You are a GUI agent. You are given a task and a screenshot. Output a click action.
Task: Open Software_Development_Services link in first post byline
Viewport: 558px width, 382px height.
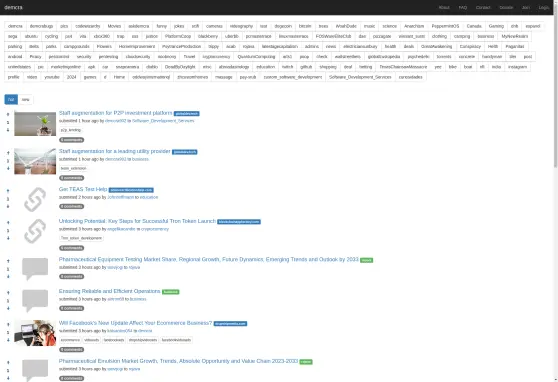(x=163, y=121)
